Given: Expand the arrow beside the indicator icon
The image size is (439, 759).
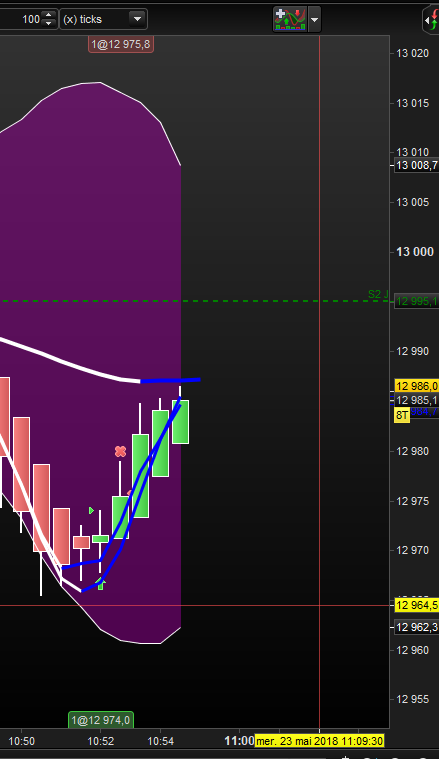Looking at the screenshot, I should 315,20.
